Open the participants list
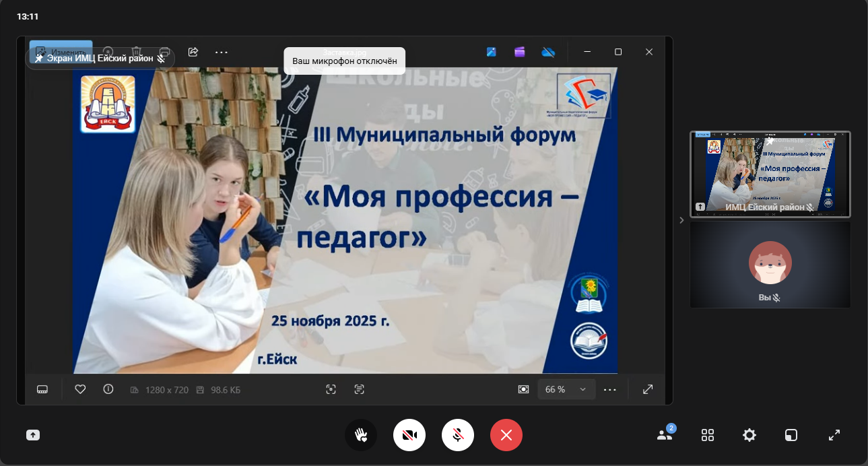 tap(665, 435)
